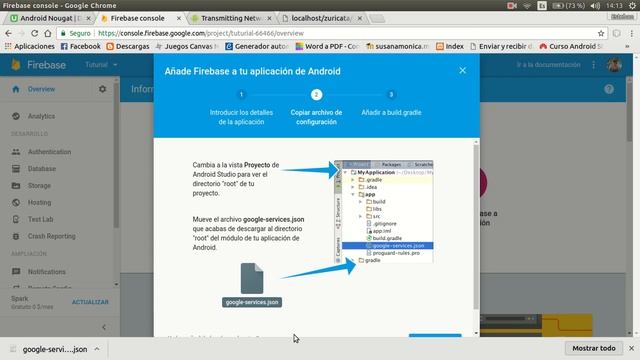
Task: Go to step 3 Añadir a build.gradle
Action: point(391,104)
